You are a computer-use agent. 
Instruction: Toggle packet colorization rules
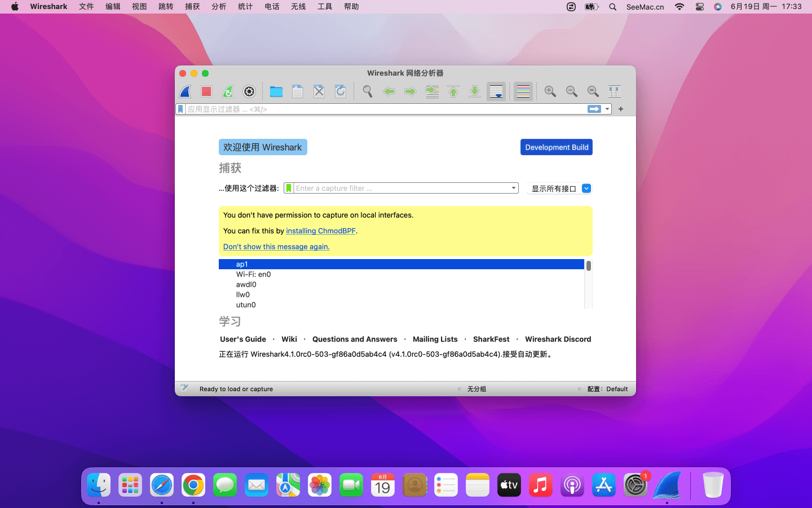(x=523, y=91)
